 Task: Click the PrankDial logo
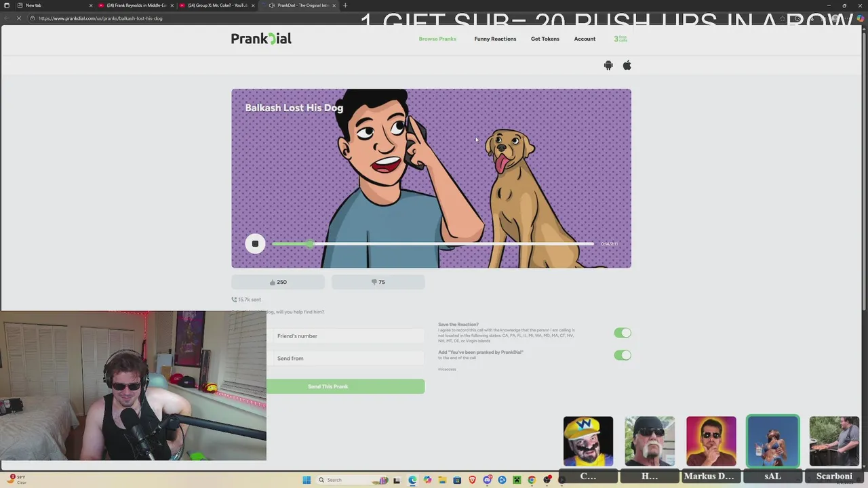click(261, 39)
